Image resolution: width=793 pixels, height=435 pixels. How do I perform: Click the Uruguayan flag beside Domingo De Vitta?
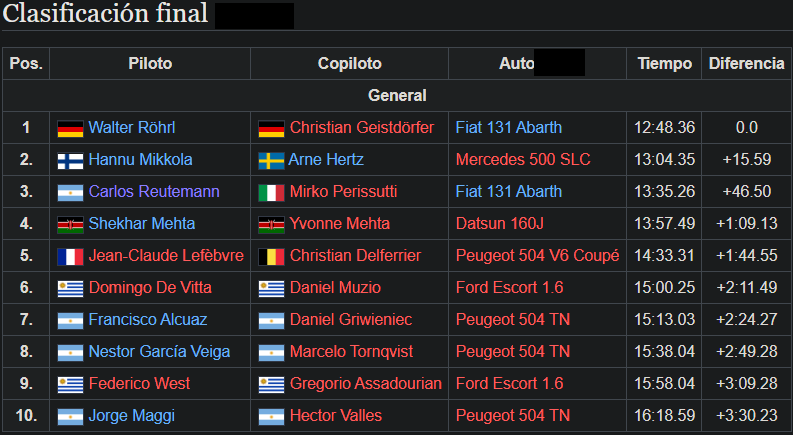[70, 288]
